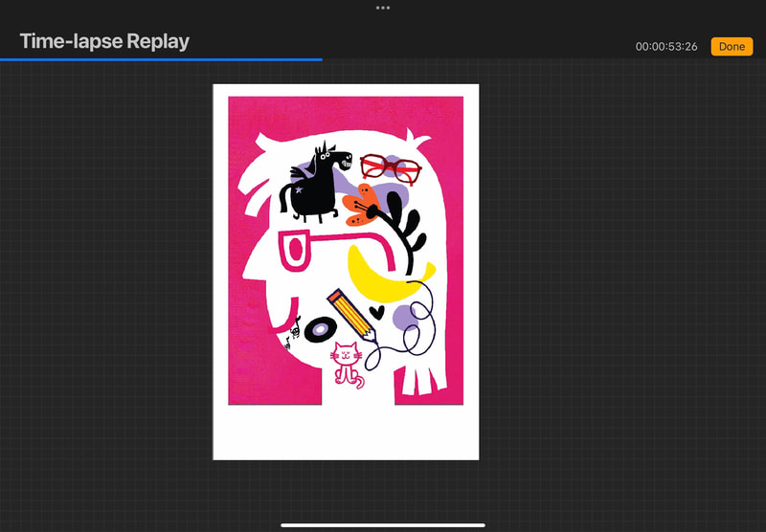Image resolution: width=766 pixels, height=532 pixels.
Task: Open the three-dot multitasking menu at top
Action: click(x=383, y=8)
